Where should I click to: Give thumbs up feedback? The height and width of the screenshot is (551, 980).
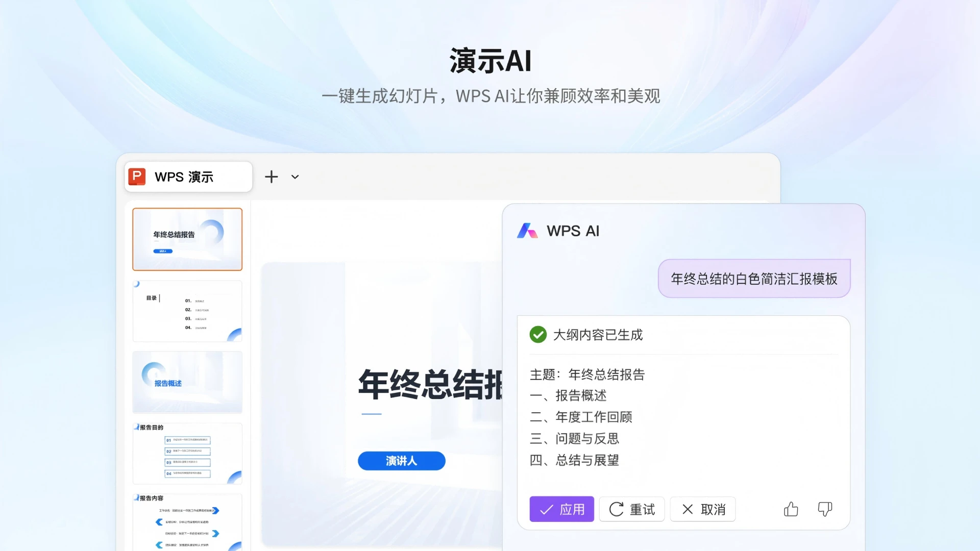click(x=791, y=509)
